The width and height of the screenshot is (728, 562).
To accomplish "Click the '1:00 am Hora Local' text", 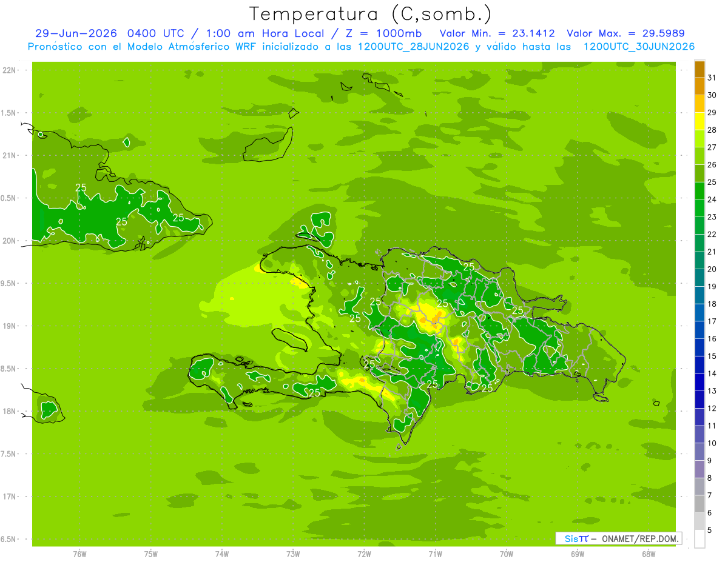I will 266,33.
